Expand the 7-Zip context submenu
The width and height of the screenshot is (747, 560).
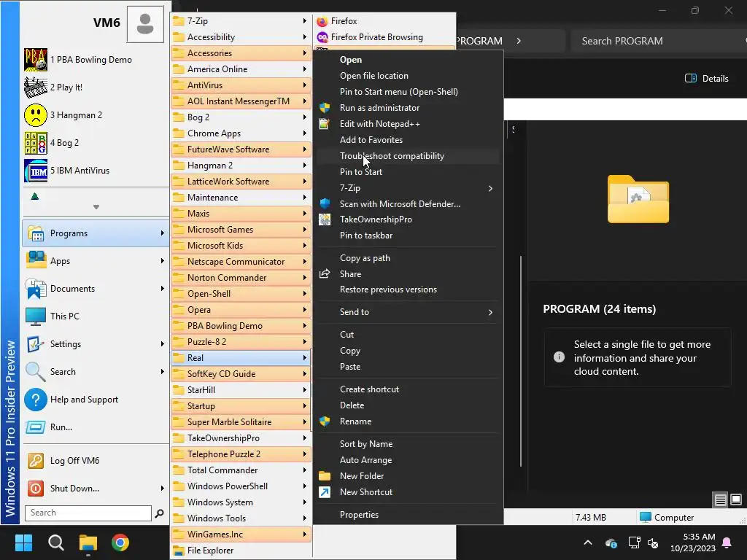tap(408, 188)
